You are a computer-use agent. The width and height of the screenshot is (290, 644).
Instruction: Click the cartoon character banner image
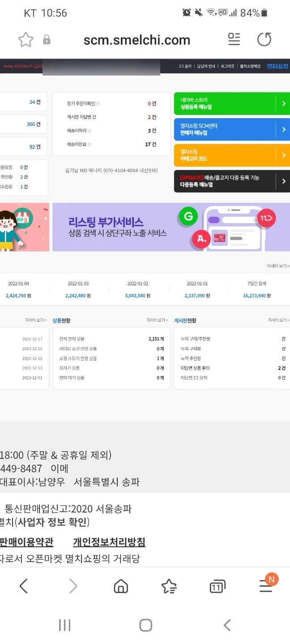click(25, 227)
